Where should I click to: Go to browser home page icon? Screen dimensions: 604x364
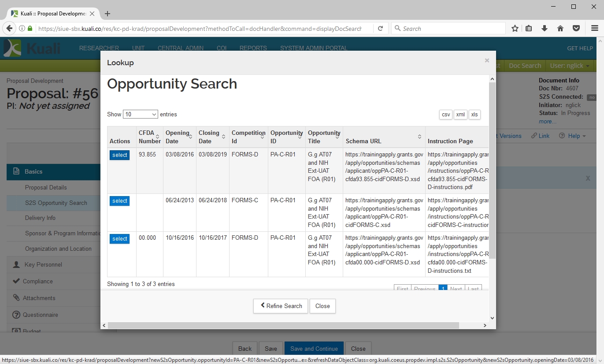click(560, 29)
